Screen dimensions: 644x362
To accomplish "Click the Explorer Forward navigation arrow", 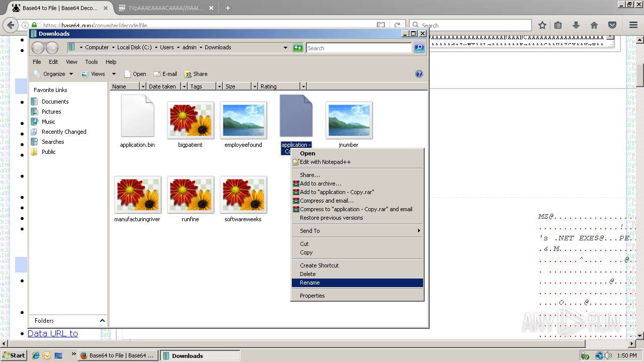I will click(x=52, y=48).
